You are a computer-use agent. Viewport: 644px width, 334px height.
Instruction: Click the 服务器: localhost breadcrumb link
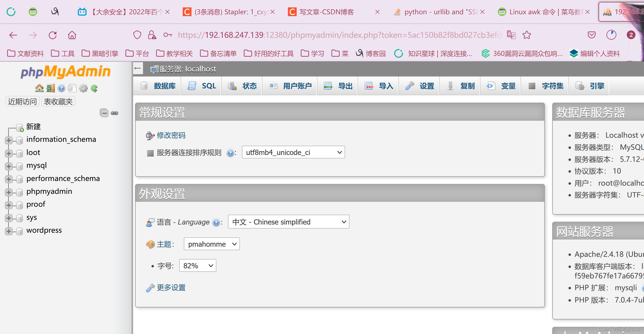point(188,69)
